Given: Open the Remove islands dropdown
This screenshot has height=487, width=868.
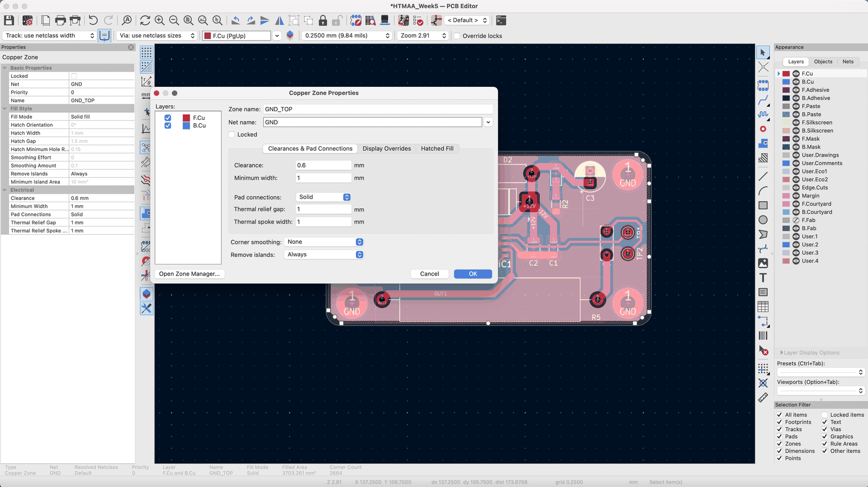Looking at the screenshot, I should (324, 254).
